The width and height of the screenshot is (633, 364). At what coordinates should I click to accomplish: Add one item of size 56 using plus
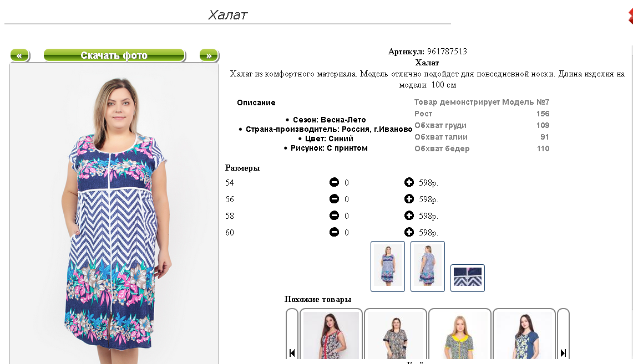(409, 199)
